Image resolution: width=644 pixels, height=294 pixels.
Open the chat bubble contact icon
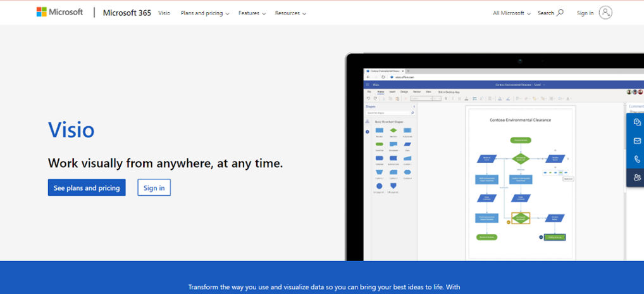coord(637,122)
